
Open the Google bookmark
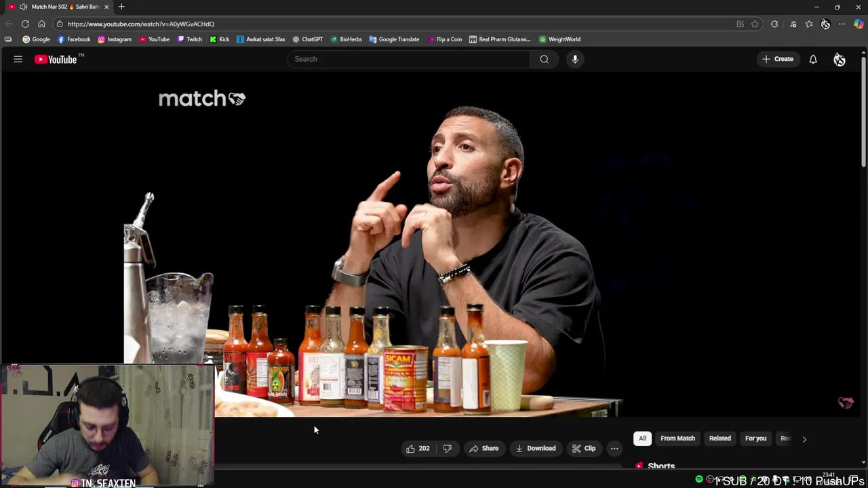click(37, 39)
